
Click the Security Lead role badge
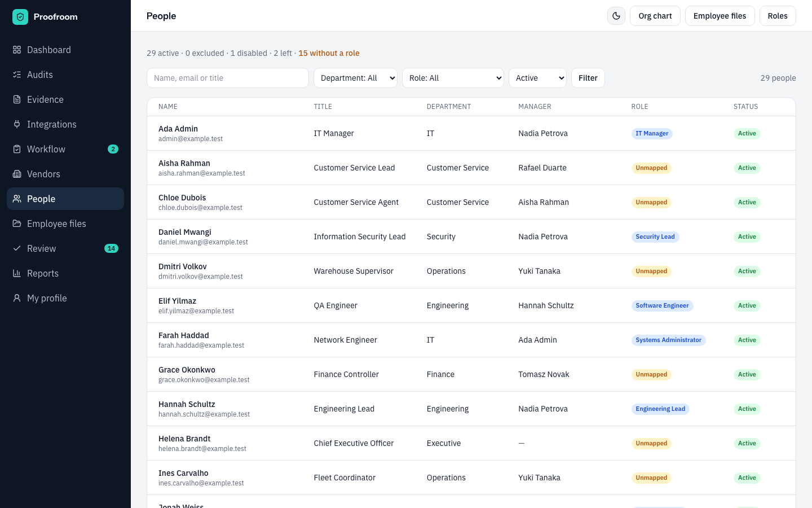(x=655, y=237)
